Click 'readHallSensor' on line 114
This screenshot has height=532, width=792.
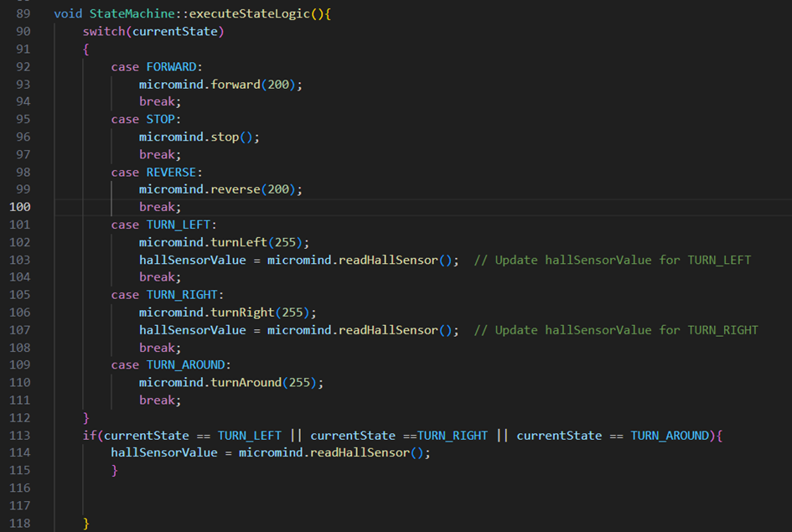(x=360, y=452)
